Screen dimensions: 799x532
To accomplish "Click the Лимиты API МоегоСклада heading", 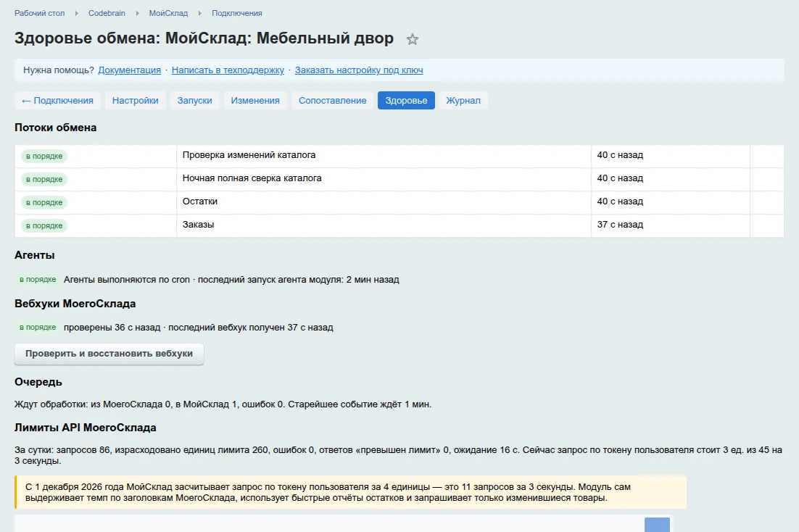I will pos(85,428).
